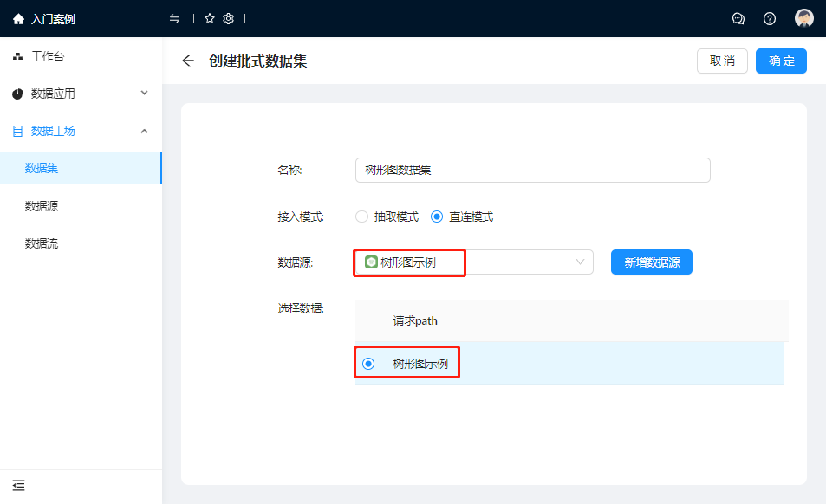Choose the 树形图示例 radio in path list
826x504 pixels.
(368, 364)
